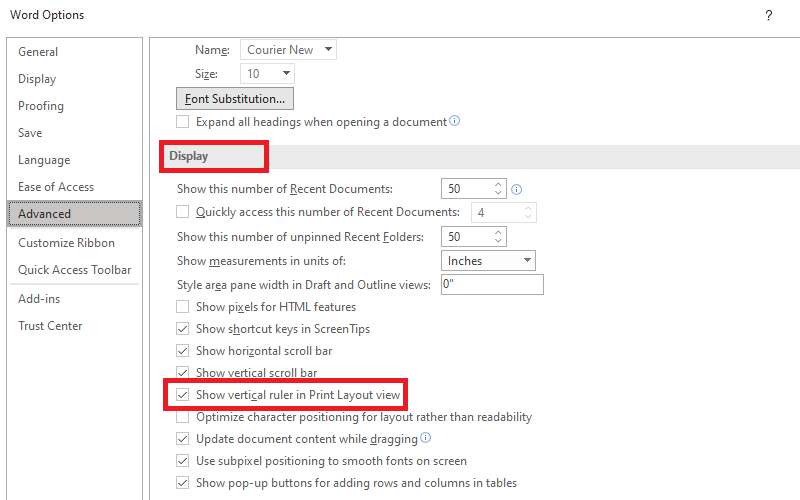The height and width of the screenshot is (500, 800).
Task: Click the Style area pane width field
Action: [x=491, y=285]
